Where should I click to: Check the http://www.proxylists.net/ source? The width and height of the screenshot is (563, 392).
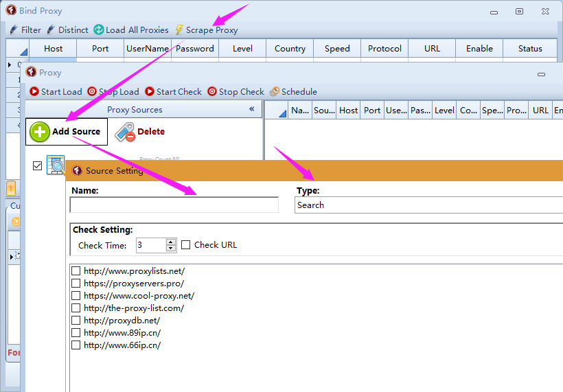point(76,271)
